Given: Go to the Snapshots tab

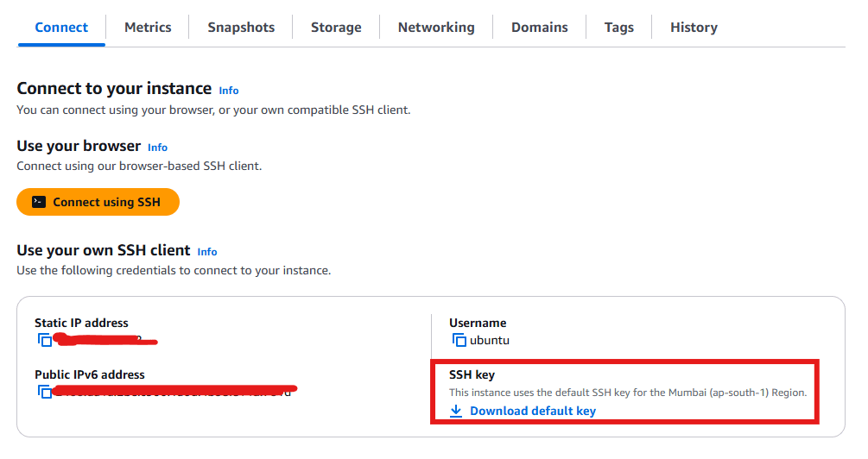Looking at the screenshot, I should click(241, 28).
